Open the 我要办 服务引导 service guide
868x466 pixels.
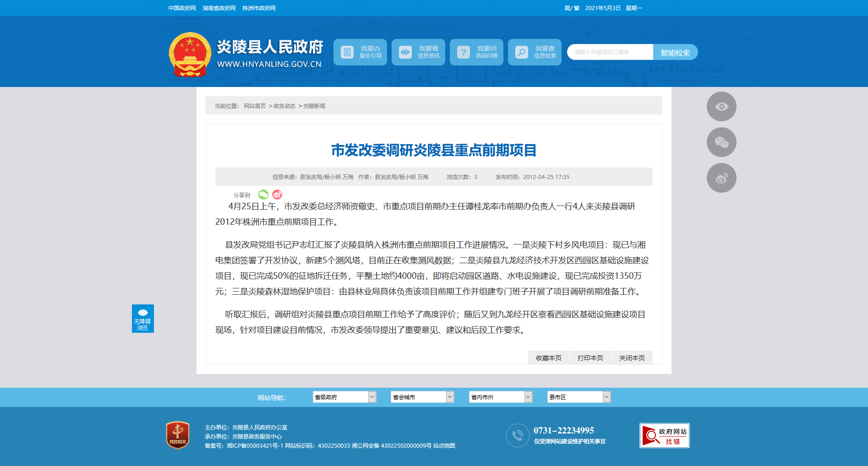coord(360,52)
